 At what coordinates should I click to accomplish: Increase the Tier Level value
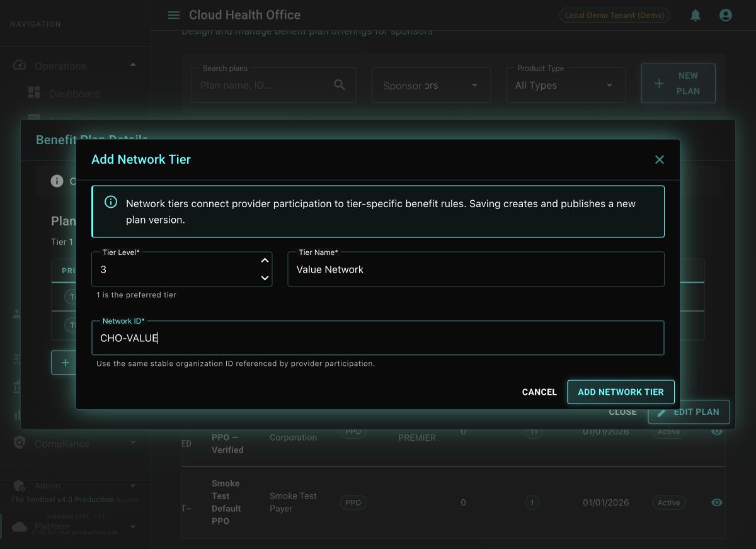pos(265,261)
